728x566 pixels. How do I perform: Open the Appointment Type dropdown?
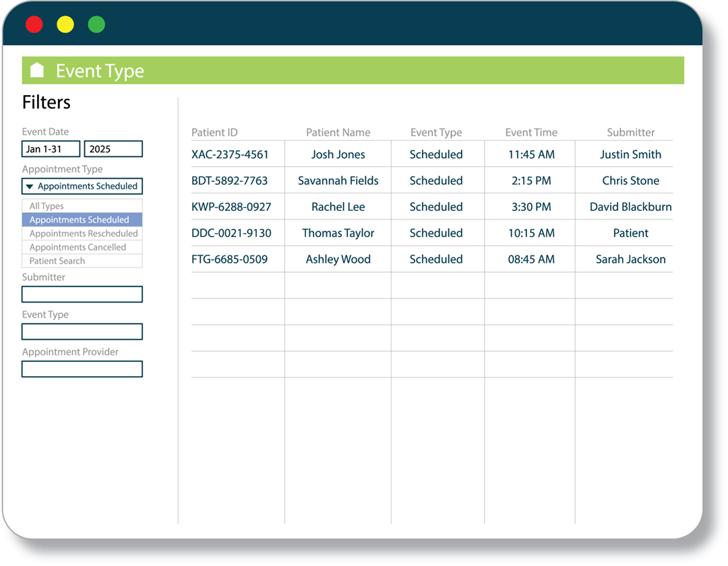click(x=82, y=186)
